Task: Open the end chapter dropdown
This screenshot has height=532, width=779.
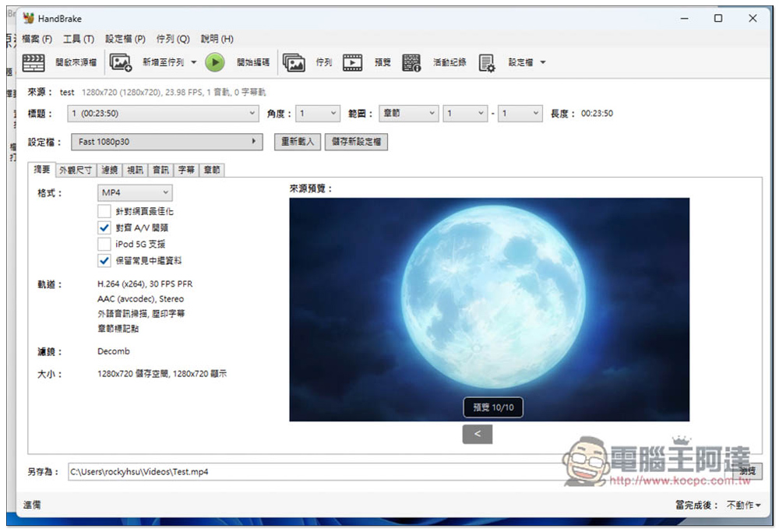Action: coord(520,113)
